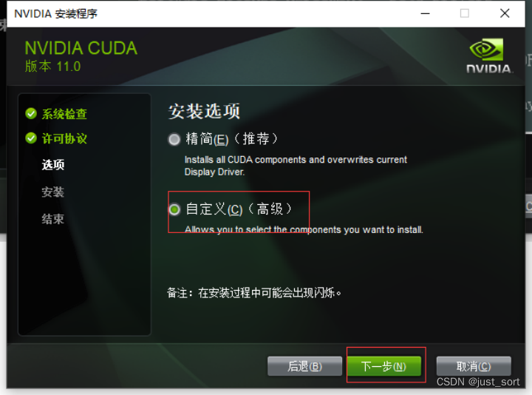Click the green checkmark beside 系统检查
Screen dimensions: 532x395
click(31, 114)
